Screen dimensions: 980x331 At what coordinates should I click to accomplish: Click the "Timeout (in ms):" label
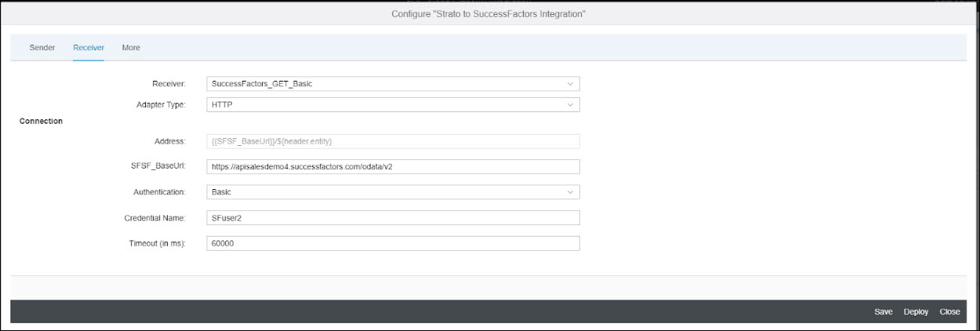coord(157,243)
